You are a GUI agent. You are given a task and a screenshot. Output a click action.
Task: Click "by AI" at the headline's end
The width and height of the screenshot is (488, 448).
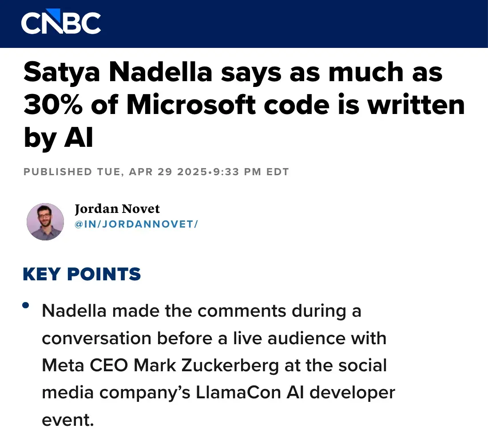click(58, 138)
